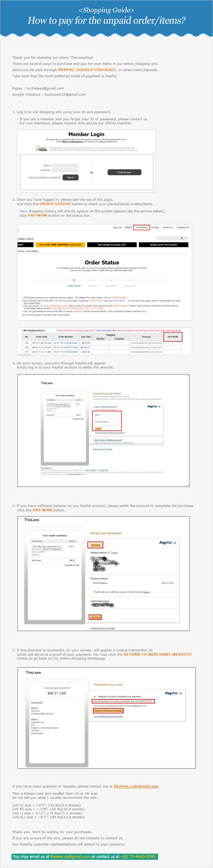213x868 pixels.
Task: Click the PAY NOW column header
Action: coord(173,337)
